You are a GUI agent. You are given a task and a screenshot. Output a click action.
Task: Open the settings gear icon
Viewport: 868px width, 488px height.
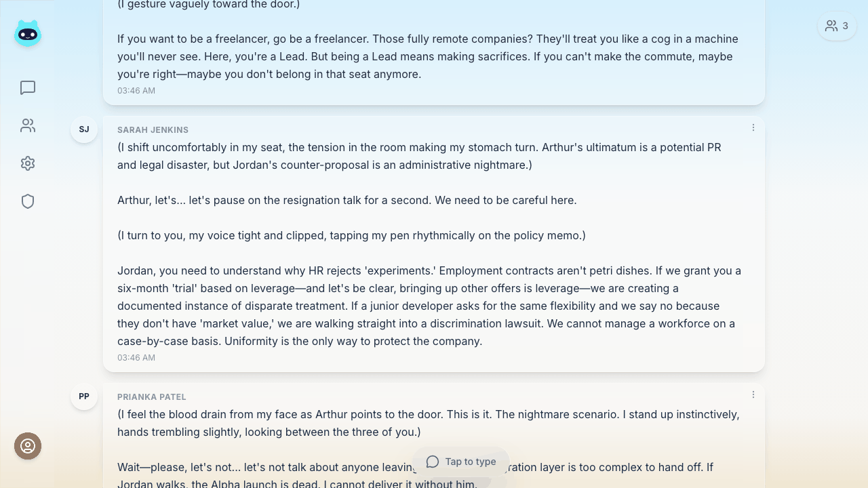coord(28,163)
